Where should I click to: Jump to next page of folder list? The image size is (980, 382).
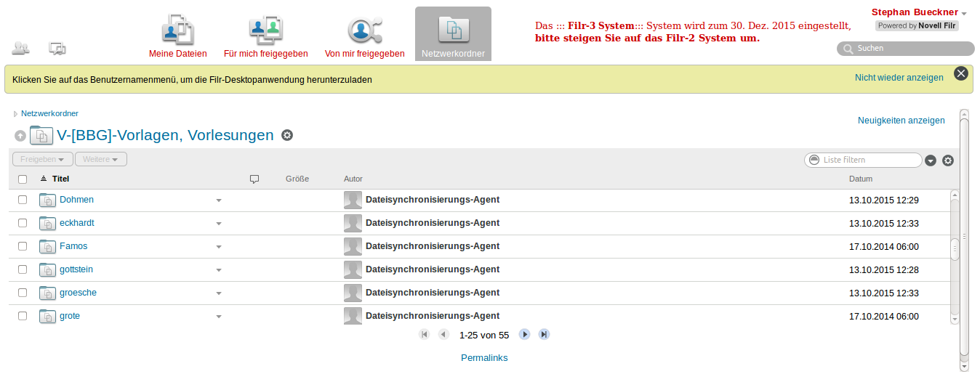tap(524, 334)
